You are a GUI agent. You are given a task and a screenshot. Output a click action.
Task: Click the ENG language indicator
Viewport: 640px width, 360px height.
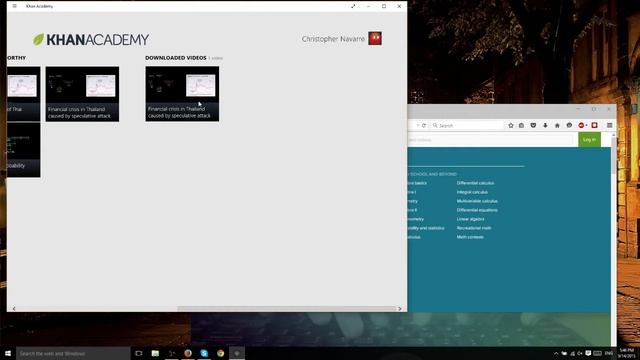click(x=609, y=353)
